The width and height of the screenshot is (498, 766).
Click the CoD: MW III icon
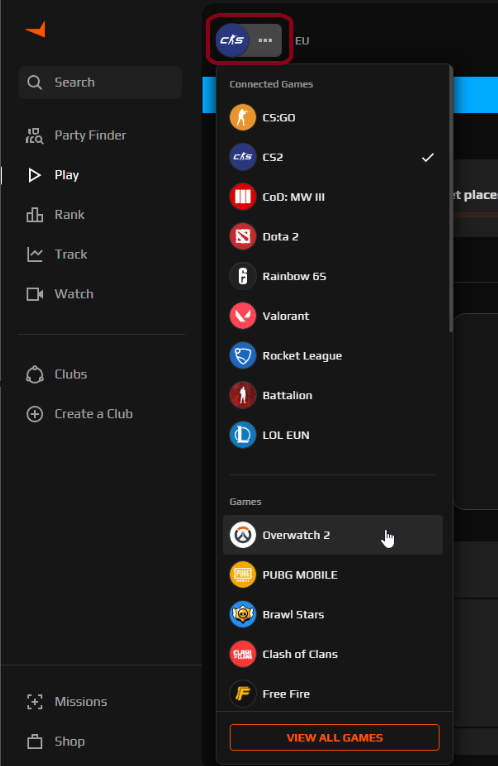pos(242,196)
